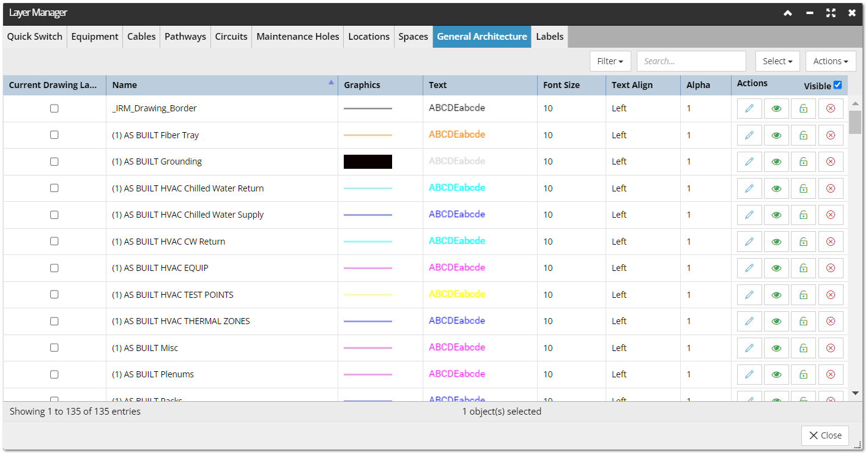Image resolution: width=868 pixels, height=455 pixels.
Task: Edit (1) AS BUILT HVAC TEST POINTS layer
Action: pyautogui.click(x=749, y=295)
